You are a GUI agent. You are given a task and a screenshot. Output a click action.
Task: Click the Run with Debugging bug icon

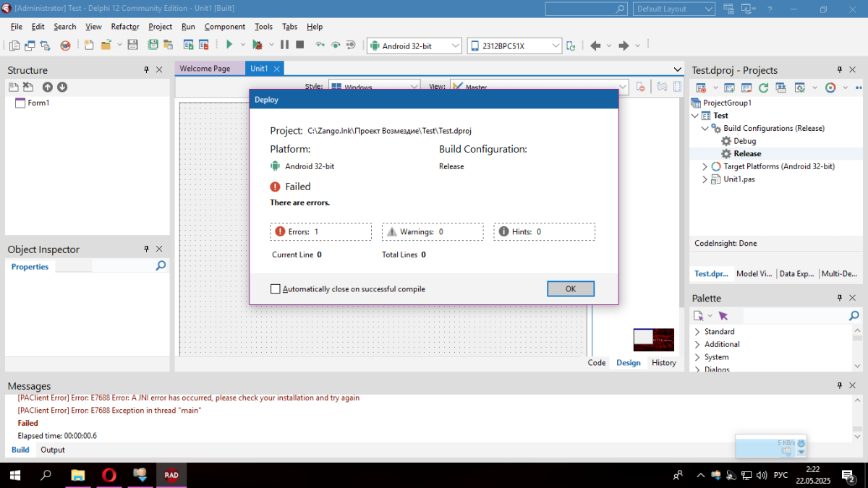click(x=257, y=45)
